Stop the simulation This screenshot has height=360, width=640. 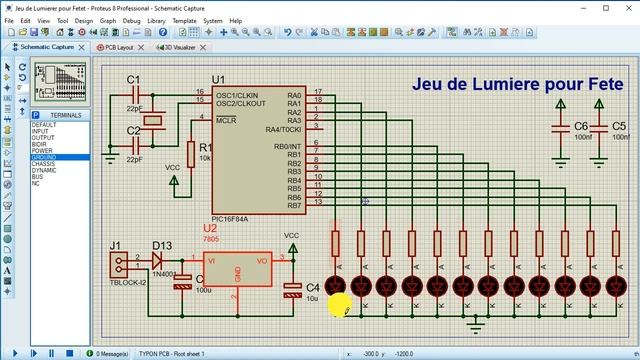[70, 353]
